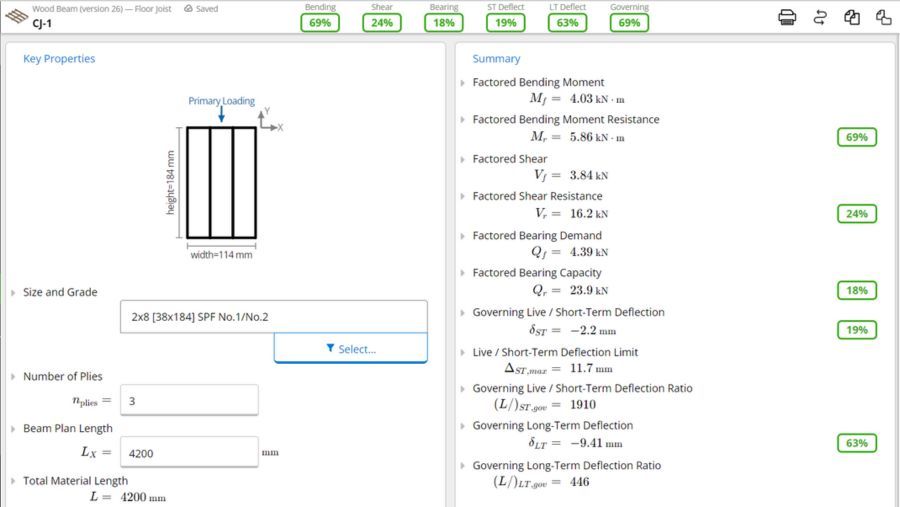Click the 24% badge beside Shear Resistance
The height and width of the screenshot is (507, 900).
(x=856, y=214)
